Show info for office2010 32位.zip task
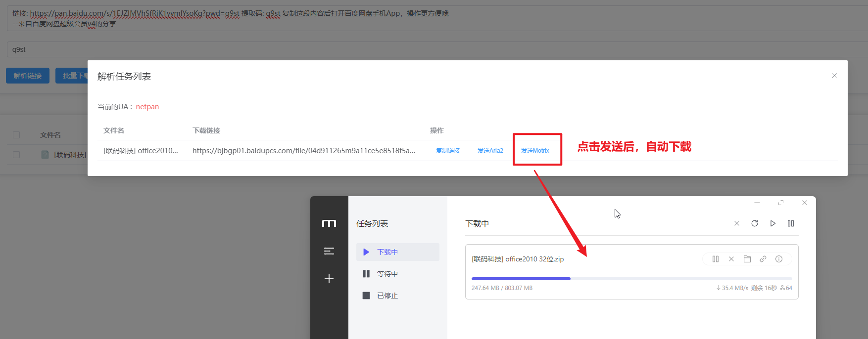This screenshot has height=339, width=868. pyautogui.click(x=779, y=259)
